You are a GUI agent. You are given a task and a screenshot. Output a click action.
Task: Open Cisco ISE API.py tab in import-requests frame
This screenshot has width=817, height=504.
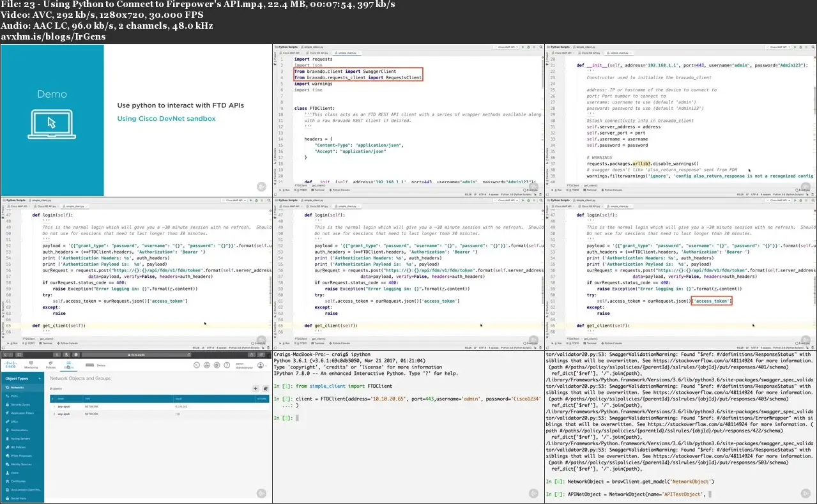click(317, 53)
